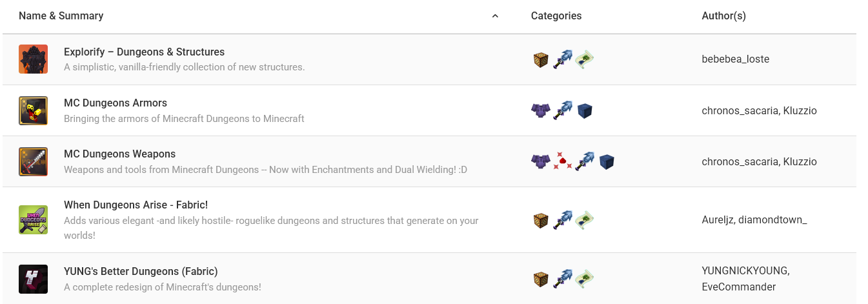868x304 pixels.
Task: Click the dark blue cube icon for MC Dungeons Weapons
Action: point(606,161)
